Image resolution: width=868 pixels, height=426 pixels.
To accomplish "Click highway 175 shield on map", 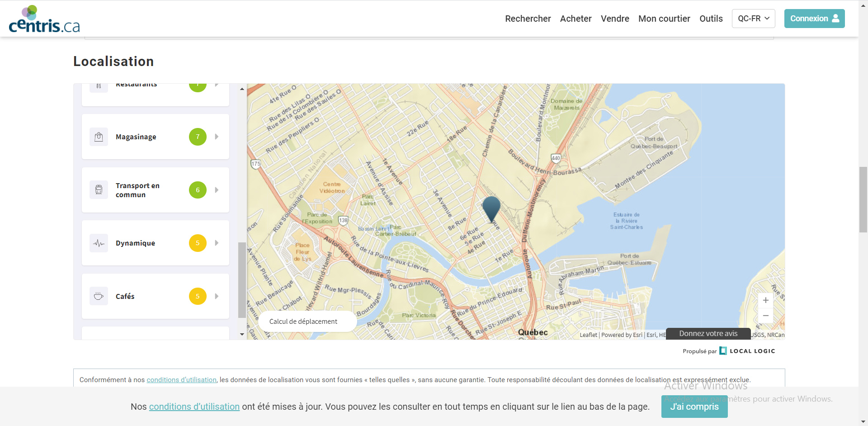I will pyautogui.click(x=256, y=164).
